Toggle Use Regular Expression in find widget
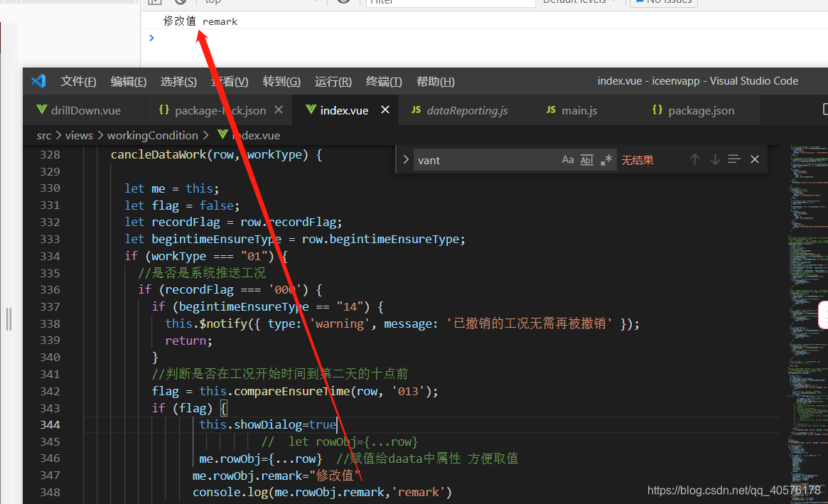The width and height of the screenshot is (828, 504). [x=606, y=159]
